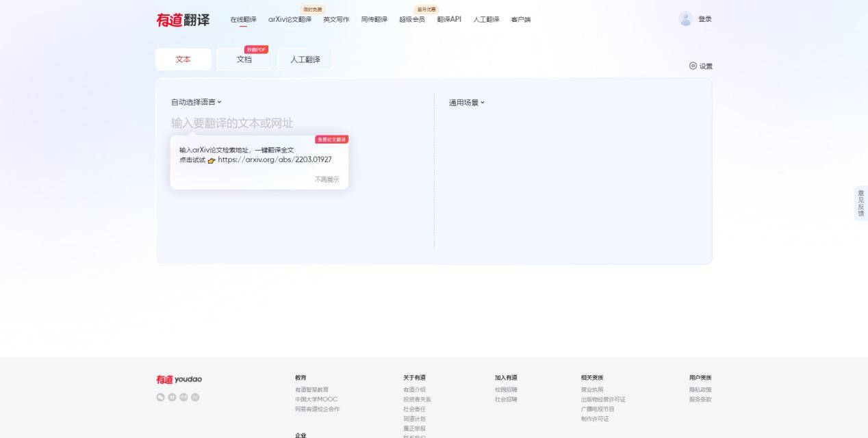Open footer link 隐私政策
This screenshot has height=438, width=868.
(700, 389)
